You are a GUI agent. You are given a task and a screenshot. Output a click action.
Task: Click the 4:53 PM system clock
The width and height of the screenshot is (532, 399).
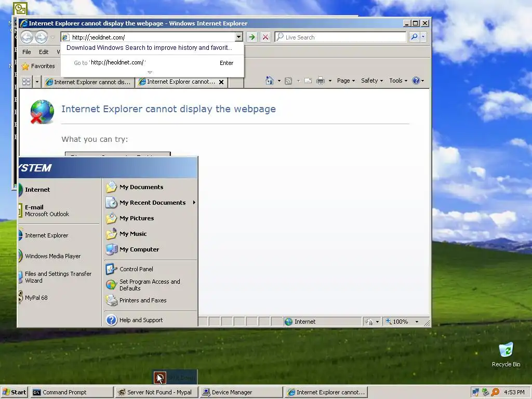coord(514,392)
